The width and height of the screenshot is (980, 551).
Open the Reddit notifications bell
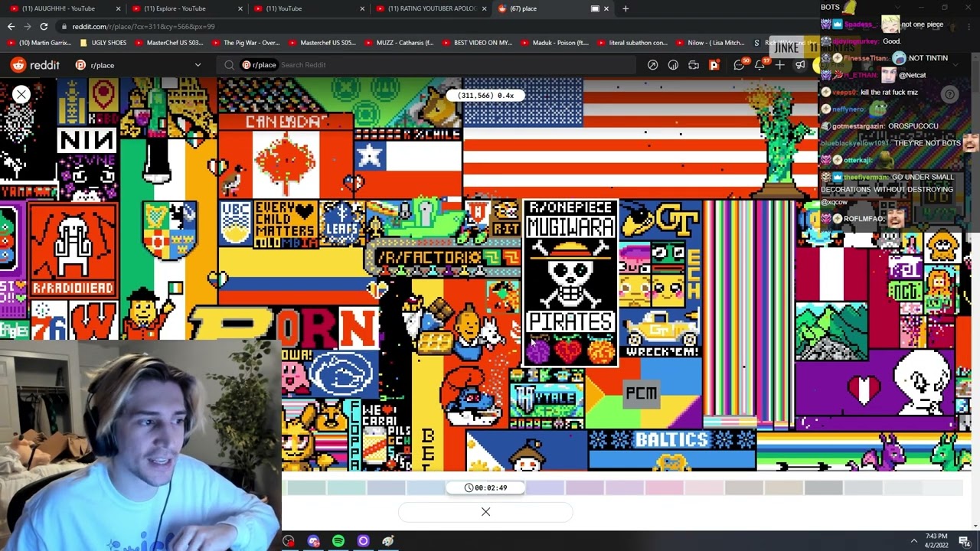tap(760, 65)
